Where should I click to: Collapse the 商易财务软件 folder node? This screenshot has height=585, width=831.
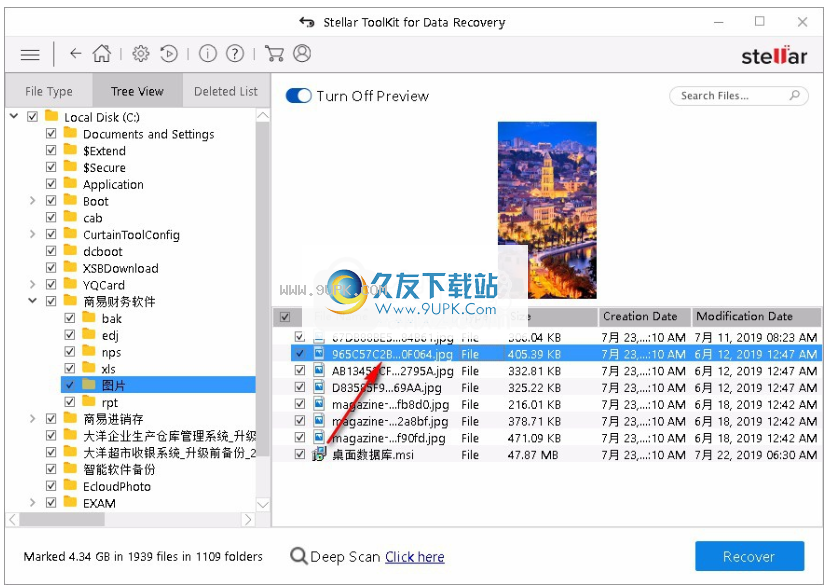(x=32, y=300)
